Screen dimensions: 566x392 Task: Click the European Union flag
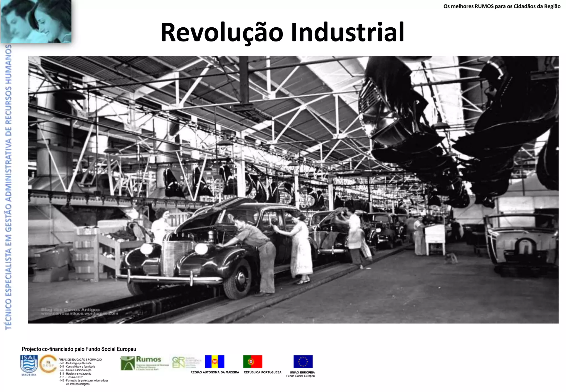[x=303, y=362]
